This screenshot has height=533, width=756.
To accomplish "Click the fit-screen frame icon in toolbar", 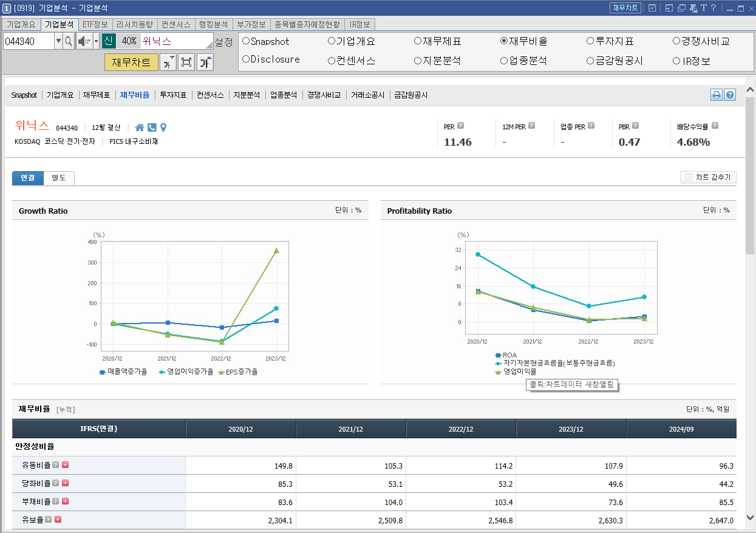I will pyautogui.click(x=186, y=62).
